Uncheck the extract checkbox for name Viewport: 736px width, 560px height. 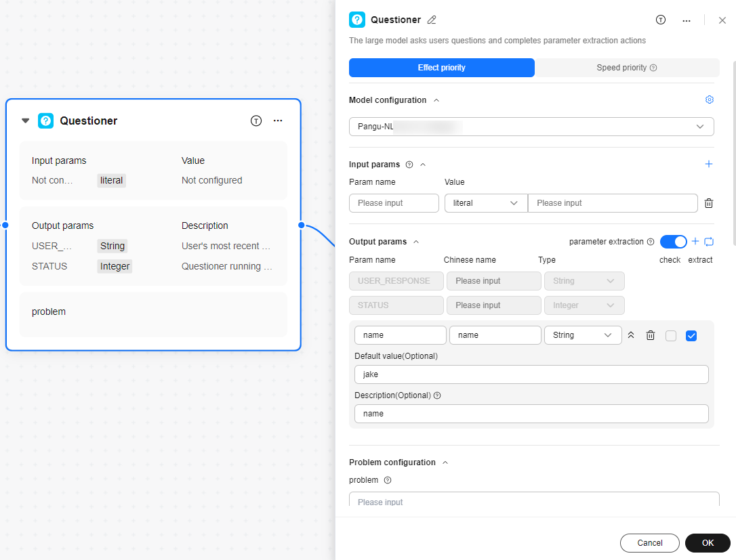(691, 336)
